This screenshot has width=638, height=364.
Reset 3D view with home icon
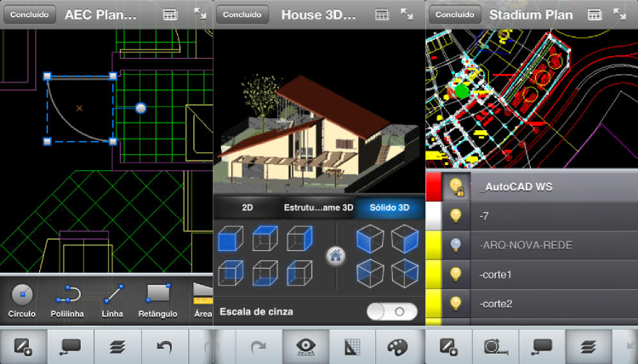336,256
